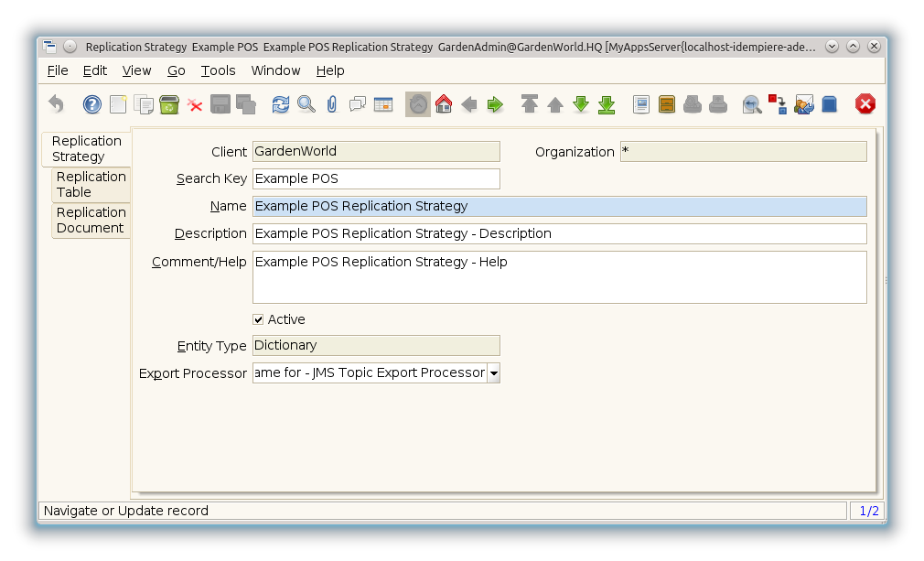
Task: Click the red Delete record icon
Action: click(x=195, y=104)
